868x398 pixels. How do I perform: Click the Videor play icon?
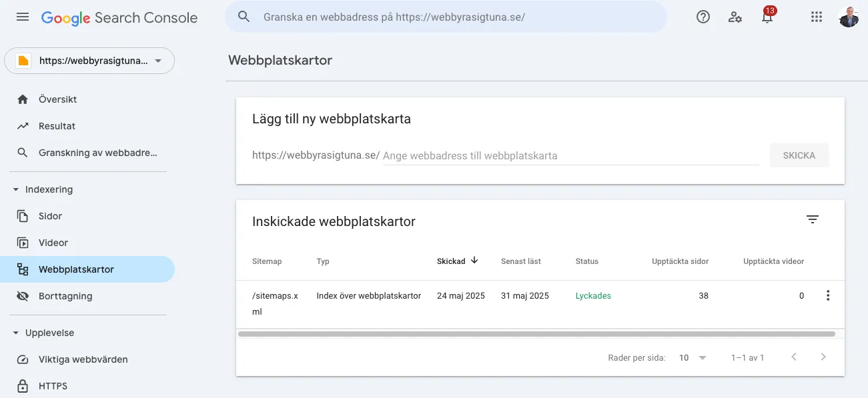pos(23,243)
